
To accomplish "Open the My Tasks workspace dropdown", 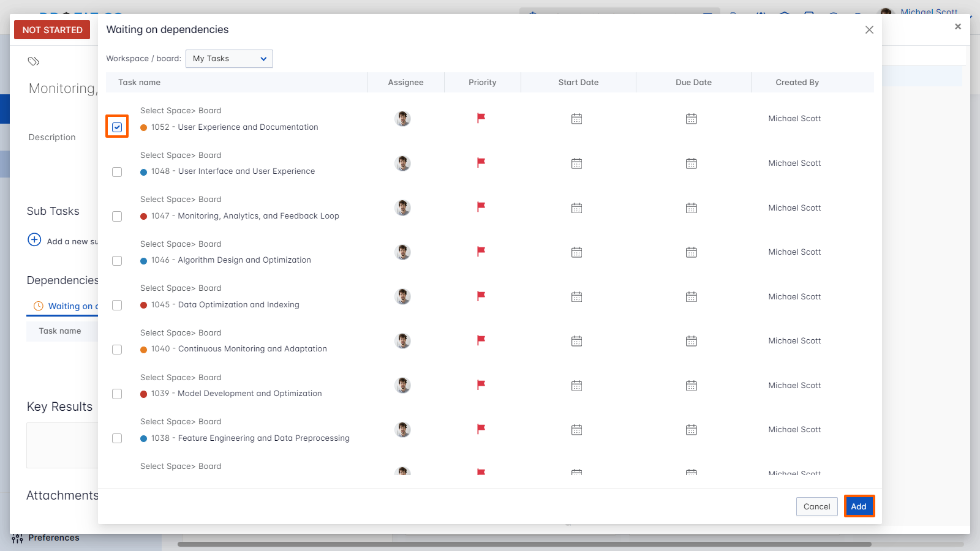I will tap(228, 59).
